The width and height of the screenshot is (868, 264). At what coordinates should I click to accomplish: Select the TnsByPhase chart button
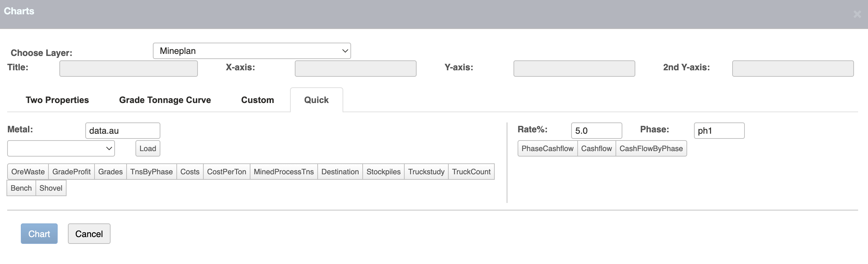tap(151, 172)
